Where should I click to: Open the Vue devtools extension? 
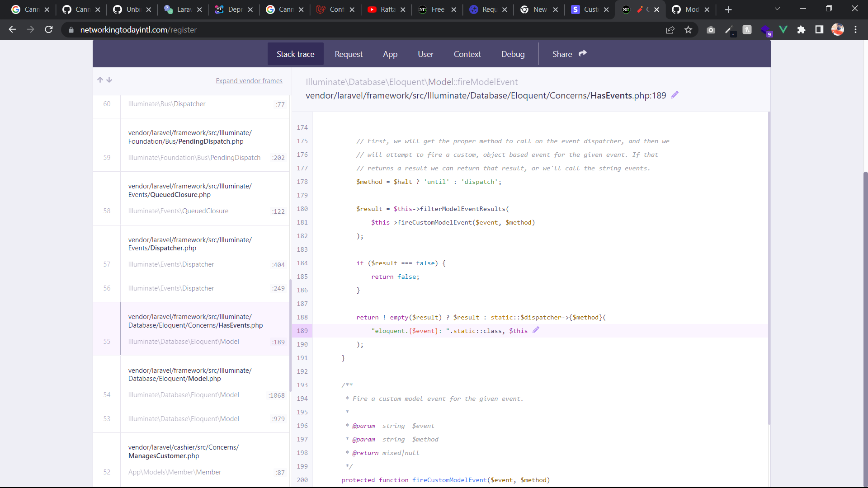[783, 29]
